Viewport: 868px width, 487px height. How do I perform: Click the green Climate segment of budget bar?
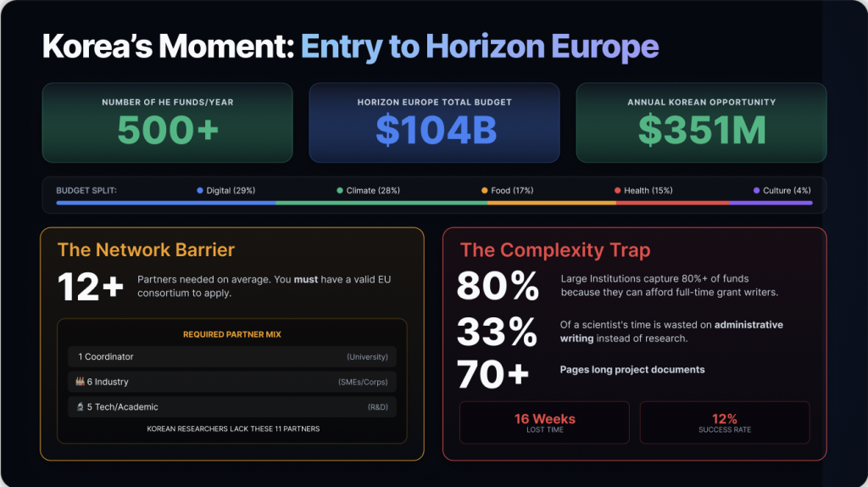(381, 203)
